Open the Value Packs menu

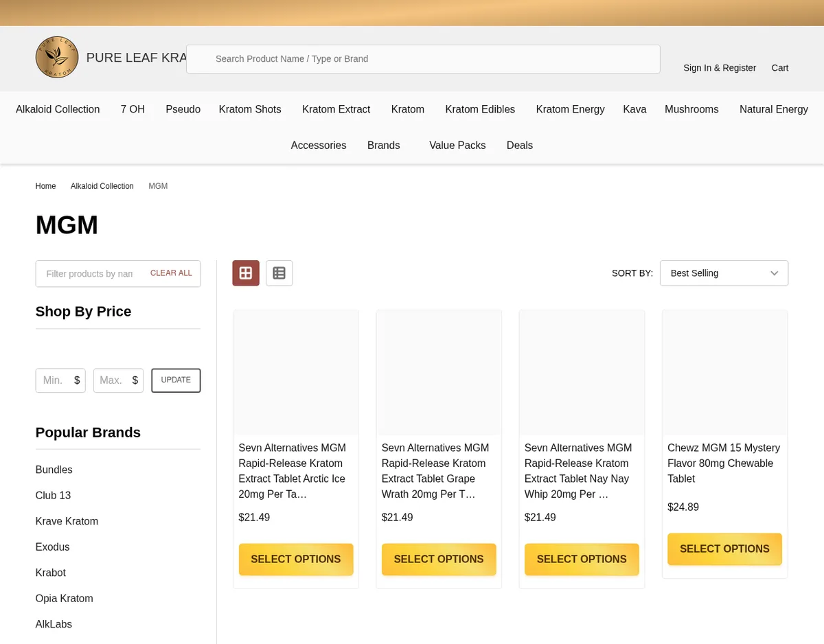coord(457,146)
